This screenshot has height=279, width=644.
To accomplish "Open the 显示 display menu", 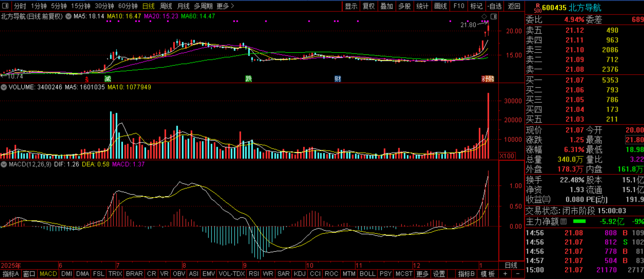I will tap(351, 6).
